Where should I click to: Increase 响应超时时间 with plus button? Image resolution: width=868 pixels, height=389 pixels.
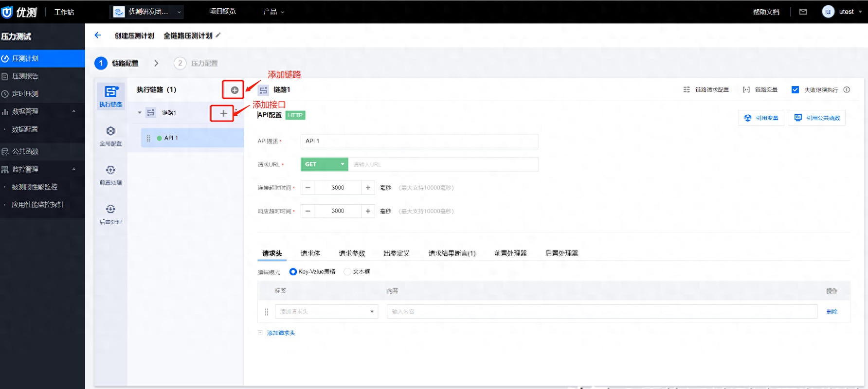coord(368,211)
